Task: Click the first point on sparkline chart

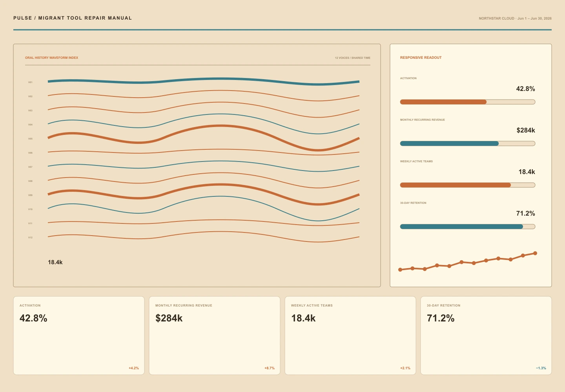Action: tap(400, 270)
